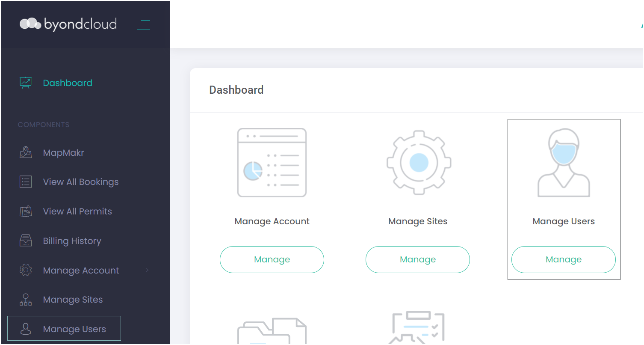
Task: Click Manage button under Manage Users card
Action: click(x=564, y=259)
